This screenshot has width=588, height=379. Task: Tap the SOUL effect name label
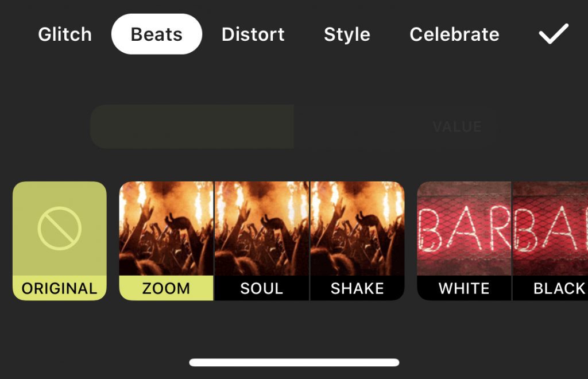262,289
